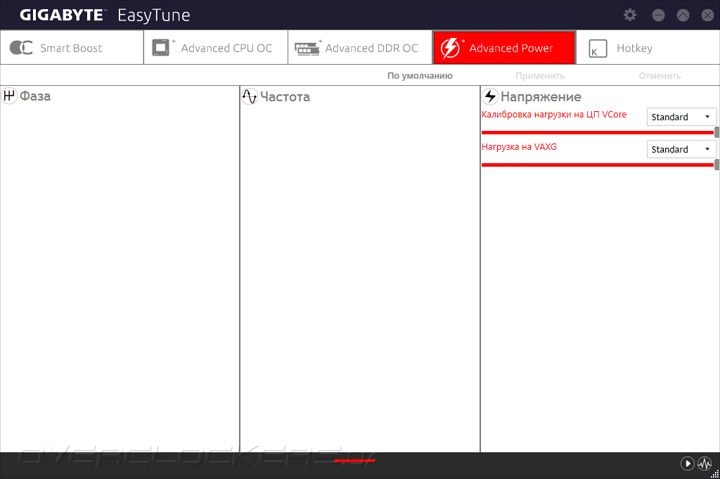Open the Hotkey tab
Viewport: 720px width, 479px height.
pos(648,48)
